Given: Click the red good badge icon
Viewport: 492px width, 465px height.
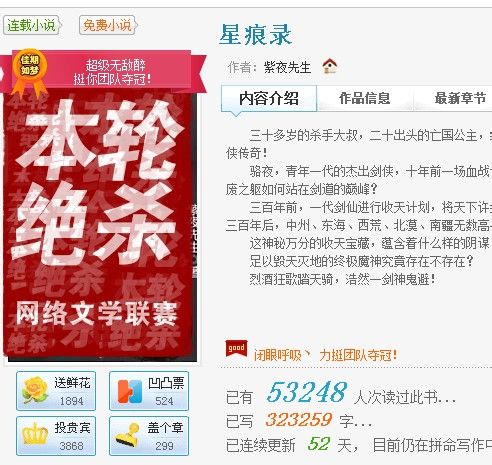Looking at the screenshot, I should point(236,349).
